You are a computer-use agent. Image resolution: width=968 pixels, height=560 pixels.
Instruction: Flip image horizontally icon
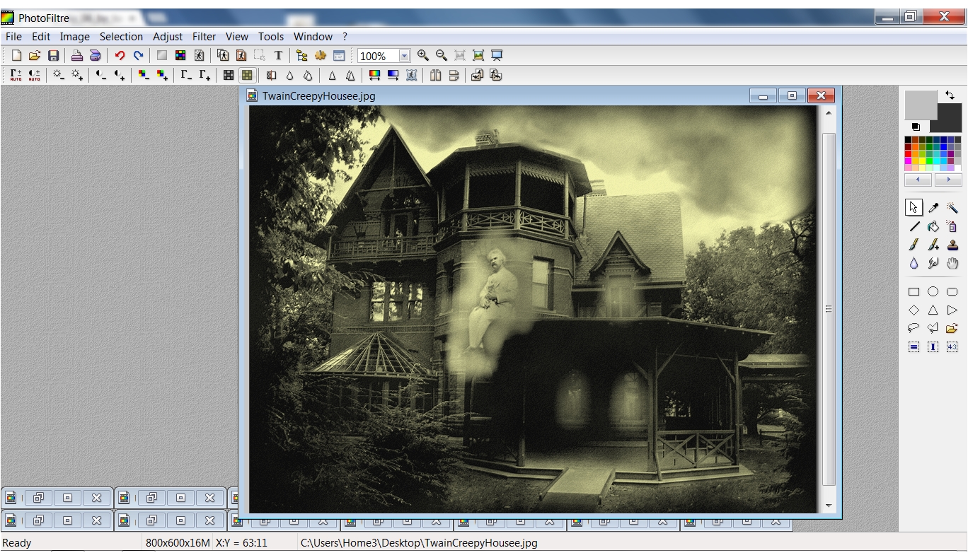click(x=435, y=75)
